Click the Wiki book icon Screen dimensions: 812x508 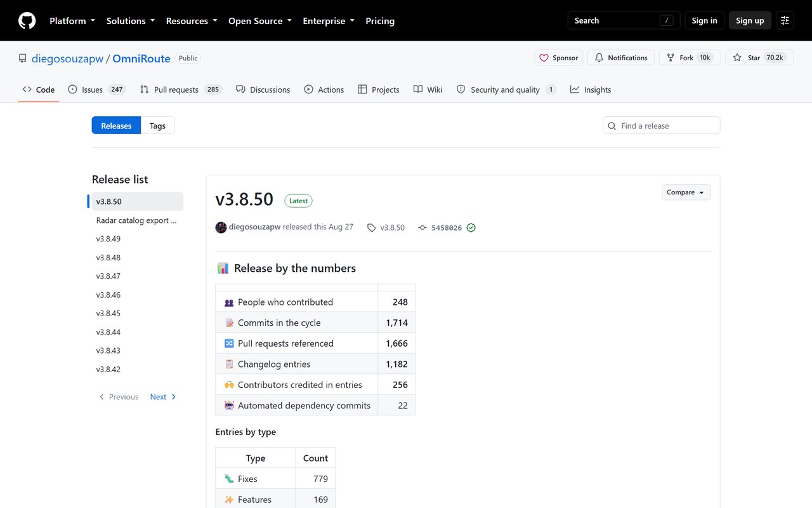tap(418, 90)
